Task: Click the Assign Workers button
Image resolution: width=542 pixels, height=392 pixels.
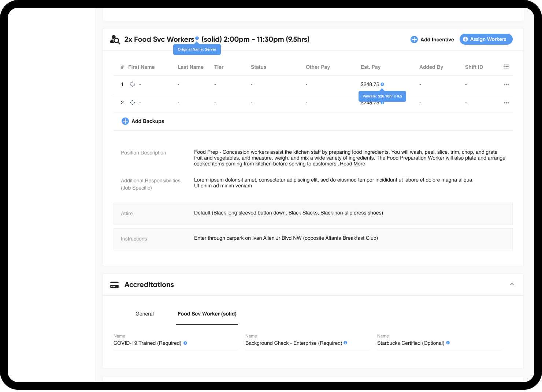Action: pyautogui.click(x=486, y=39)
